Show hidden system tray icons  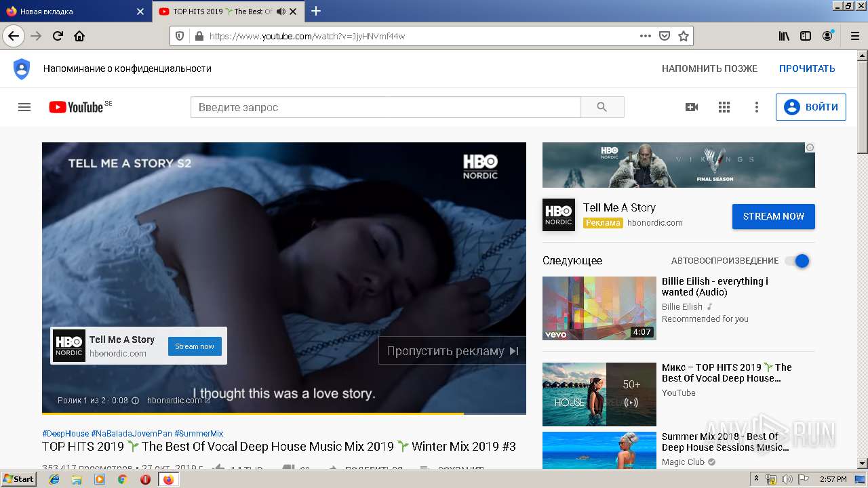(757, 479)
